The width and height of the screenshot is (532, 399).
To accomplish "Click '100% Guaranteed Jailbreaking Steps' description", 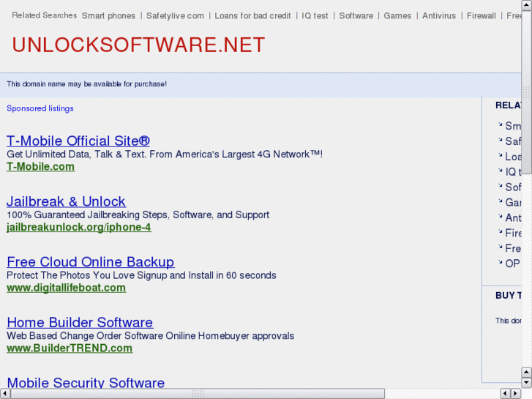I will tap(138, 215).
